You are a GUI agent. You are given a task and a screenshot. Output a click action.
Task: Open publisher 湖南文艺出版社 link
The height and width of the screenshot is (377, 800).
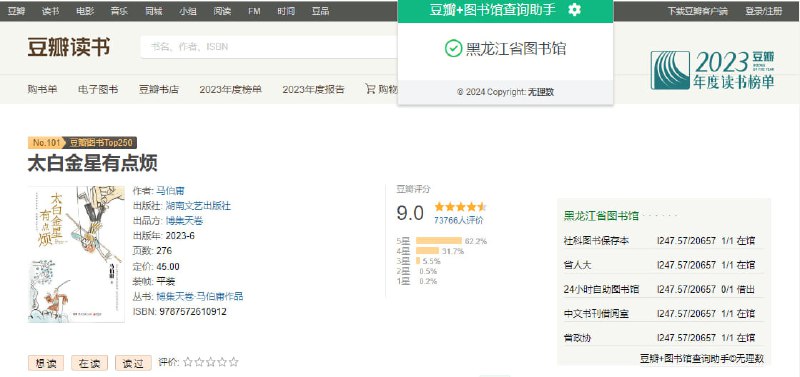click(x=198, y=206)
